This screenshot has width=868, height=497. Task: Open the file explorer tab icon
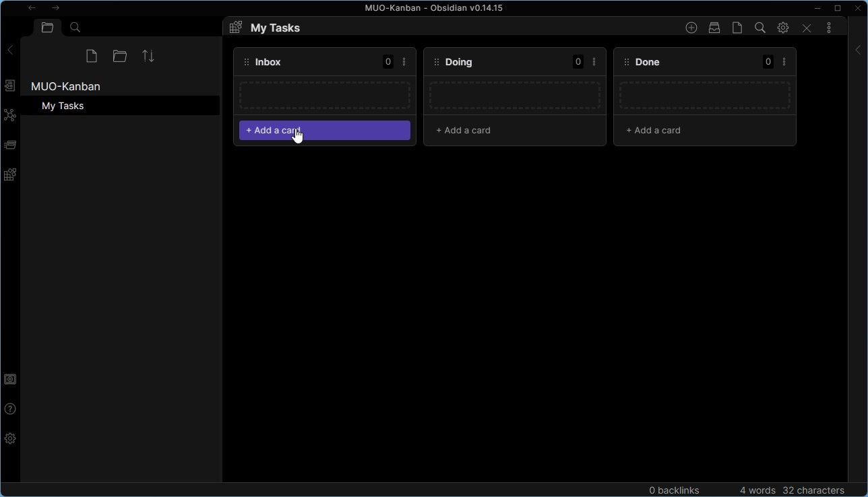47,28
